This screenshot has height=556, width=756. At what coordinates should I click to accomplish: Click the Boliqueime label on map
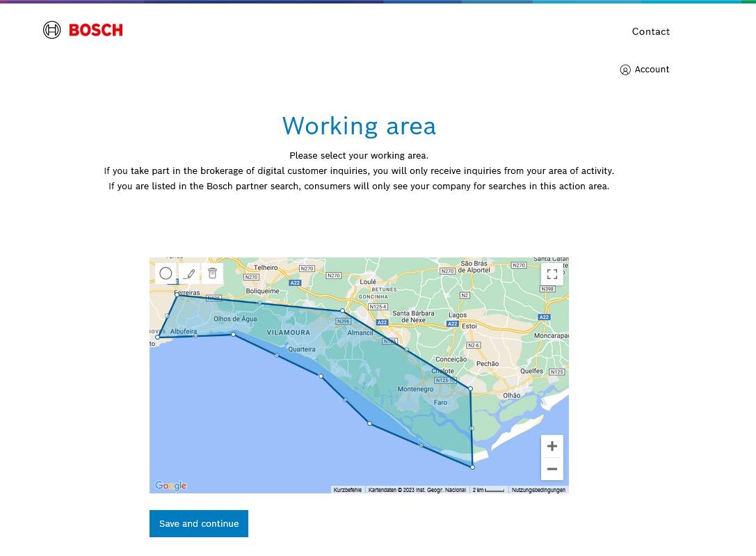(x=262, y=291)
